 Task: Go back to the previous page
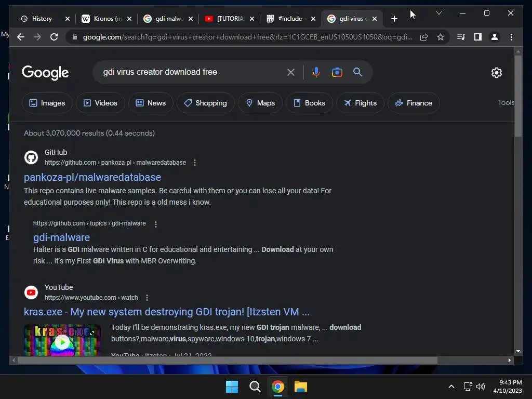21,37
